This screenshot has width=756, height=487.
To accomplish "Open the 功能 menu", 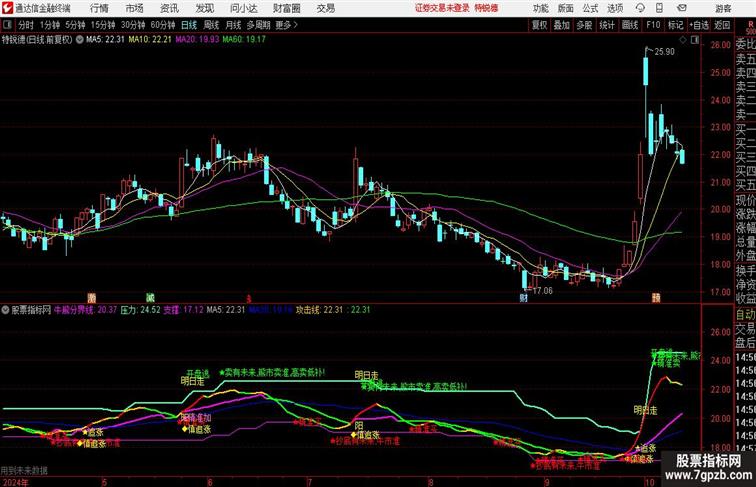I will click(540, 8).
